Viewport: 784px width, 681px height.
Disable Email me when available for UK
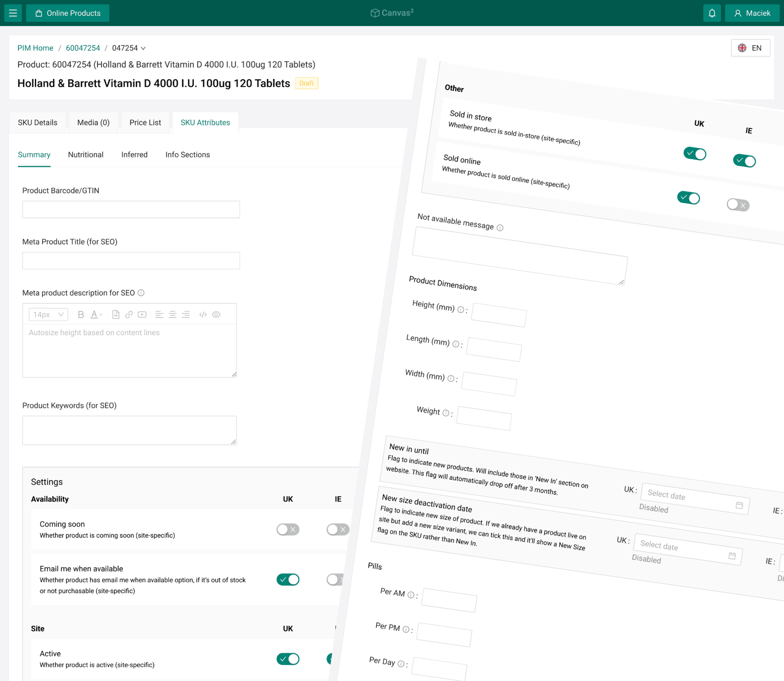tap(288, 580)
